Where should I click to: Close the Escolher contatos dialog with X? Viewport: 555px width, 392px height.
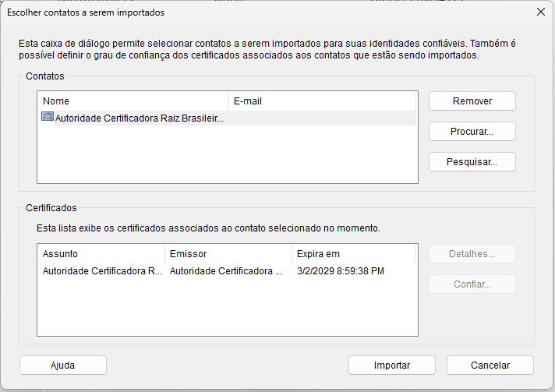(540, 12)
